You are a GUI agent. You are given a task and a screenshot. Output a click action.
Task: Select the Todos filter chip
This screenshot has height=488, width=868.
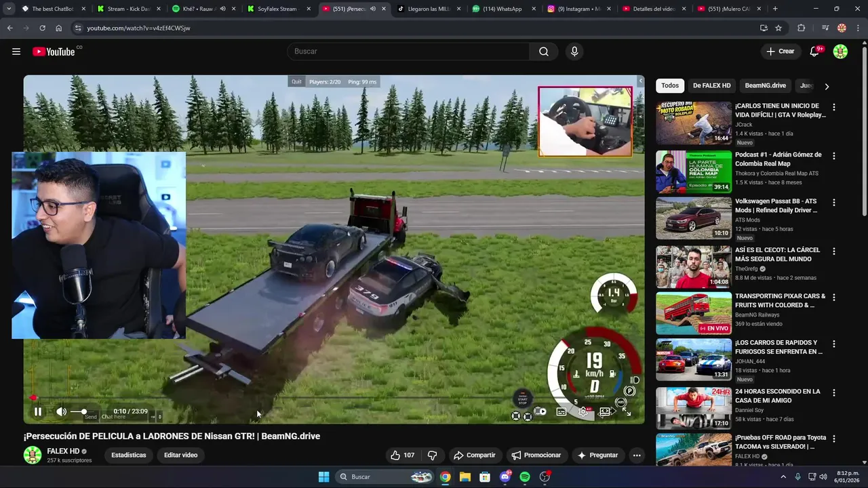coord(670,85)
